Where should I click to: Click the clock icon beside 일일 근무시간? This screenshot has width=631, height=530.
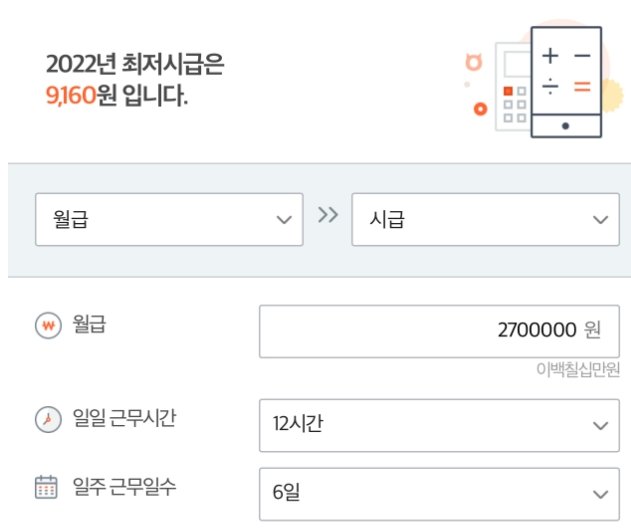click(x=48, y=419)
